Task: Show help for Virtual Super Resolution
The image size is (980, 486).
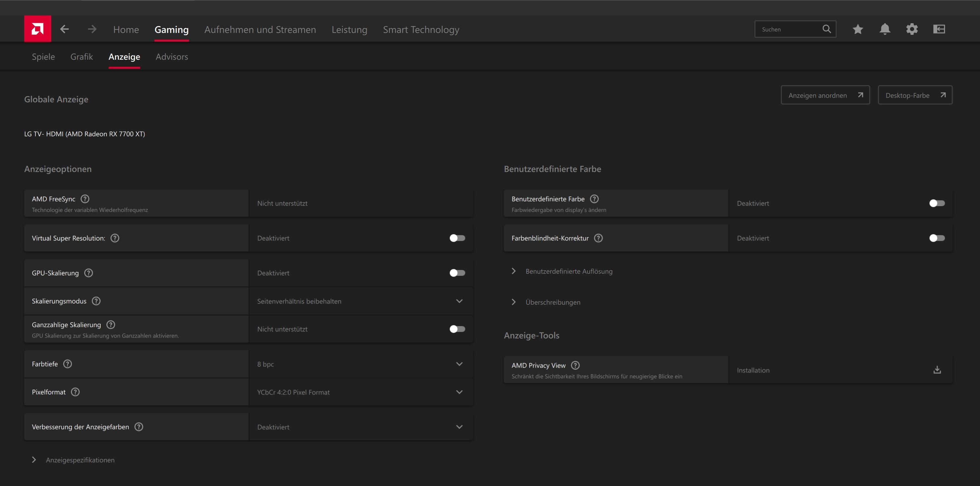Action: pos(115,238)
